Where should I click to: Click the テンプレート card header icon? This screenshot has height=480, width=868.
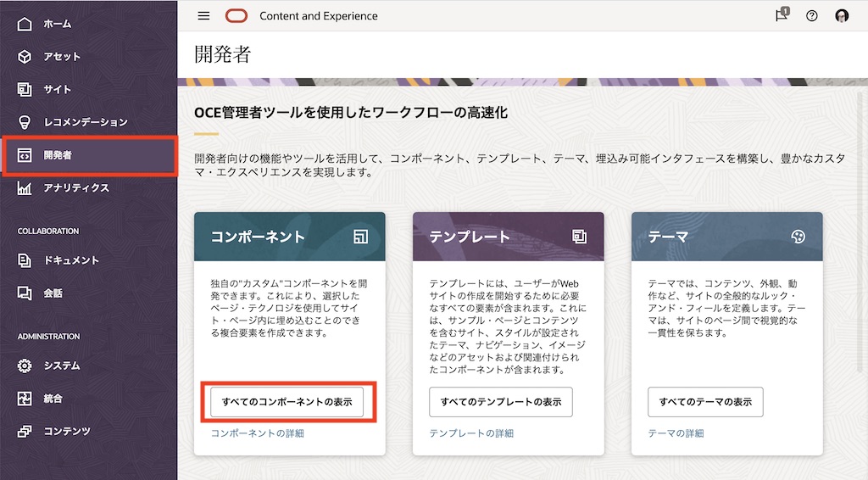pyautogui.click(x=580, y=237)
